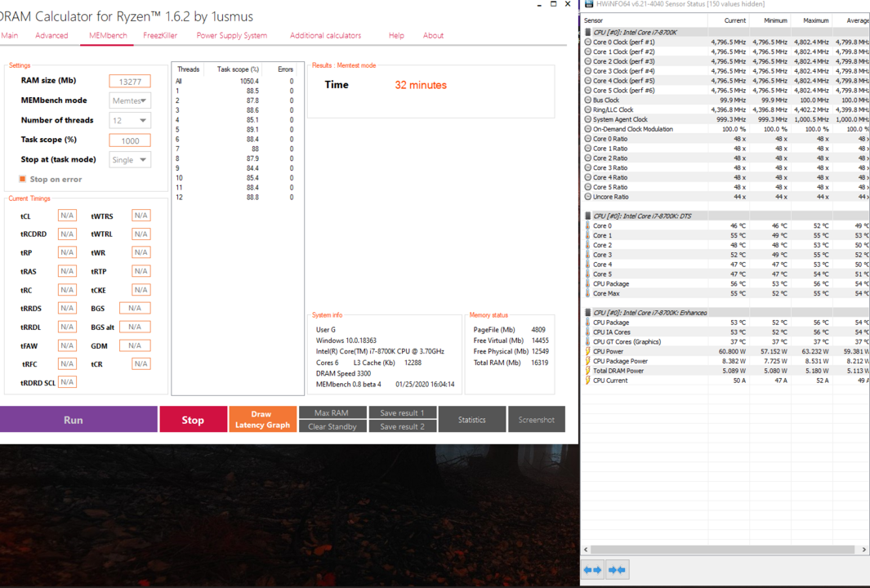Click the chip icon of the i7-8700K: Enhanced header
The image size is (870, 588).
pyautogui.click(x=588, y=313)
